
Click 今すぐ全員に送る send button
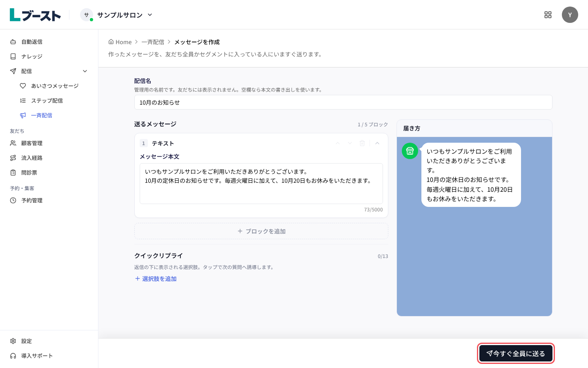point(516,353)
